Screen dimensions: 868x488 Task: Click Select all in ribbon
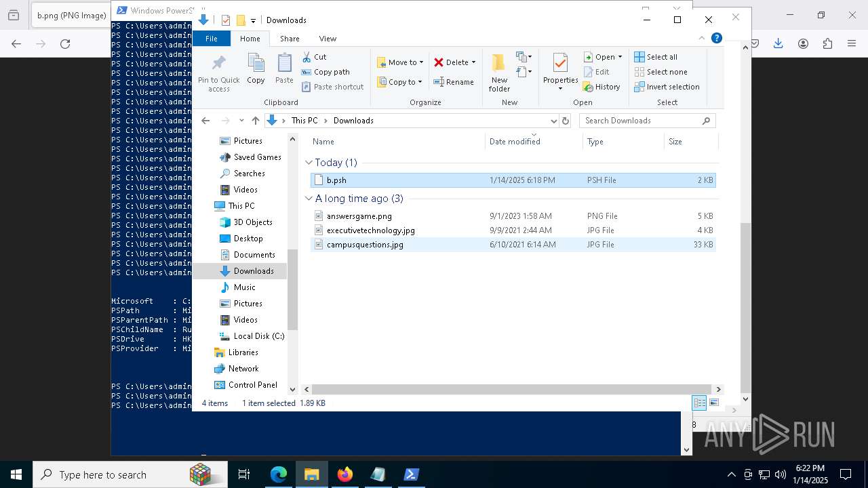(x=656, y=57)
